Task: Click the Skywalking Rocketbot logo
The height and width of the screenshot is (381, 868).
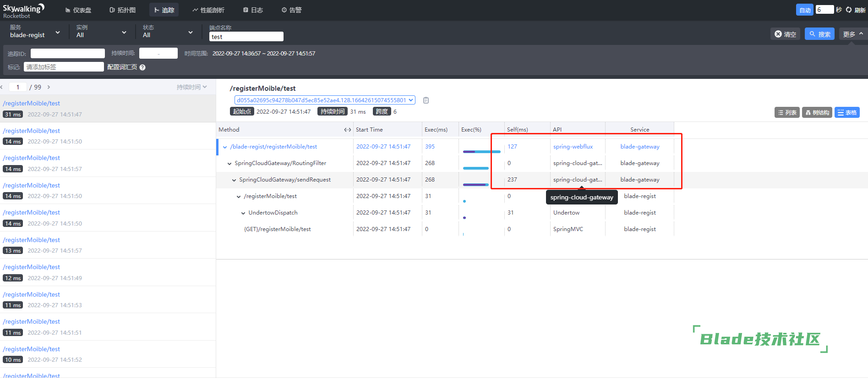Action: point(23,11)
